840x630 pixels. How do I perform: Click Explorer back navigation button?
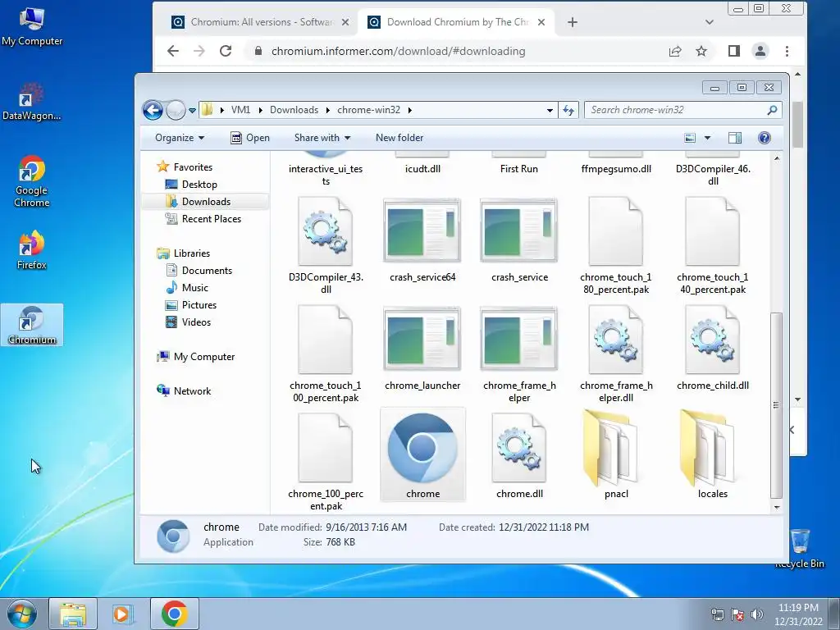pyautogui.click(x=153, y=111)
